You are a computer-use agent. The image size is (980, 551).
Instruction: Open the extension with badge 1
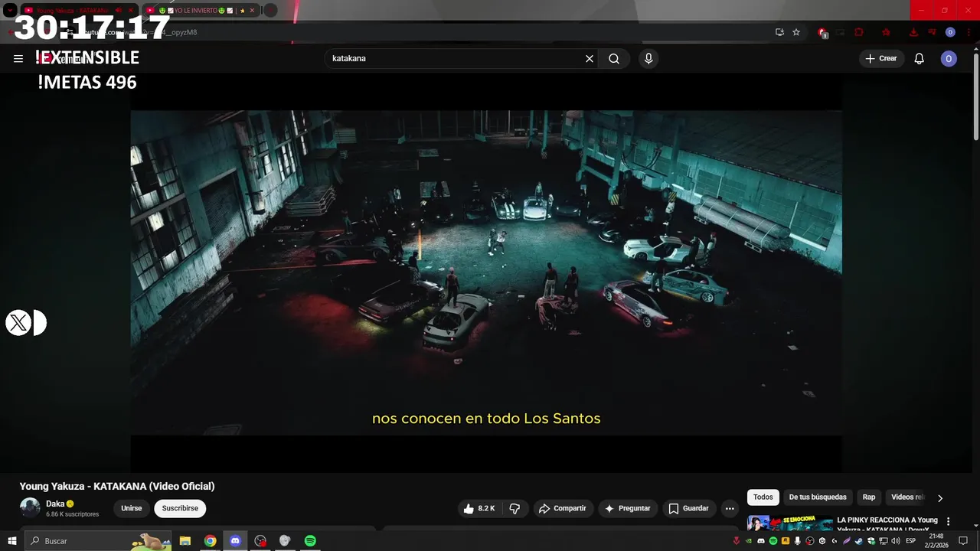822,32
